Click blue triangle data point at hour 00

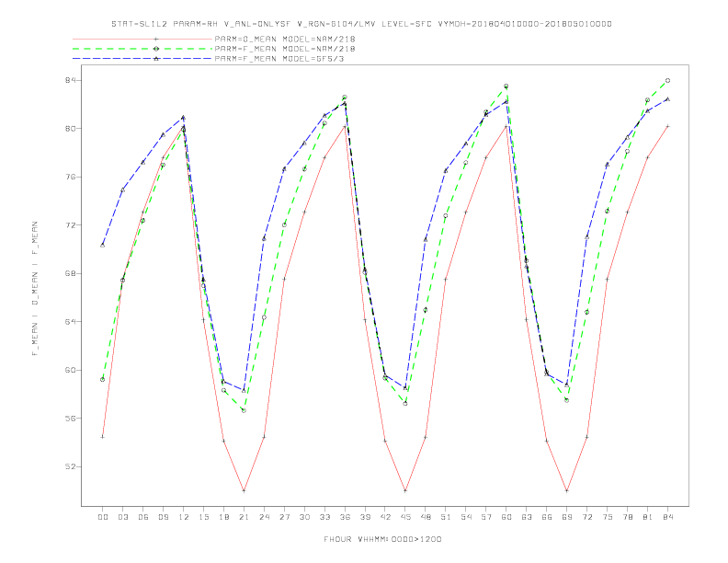coord(103,245)
